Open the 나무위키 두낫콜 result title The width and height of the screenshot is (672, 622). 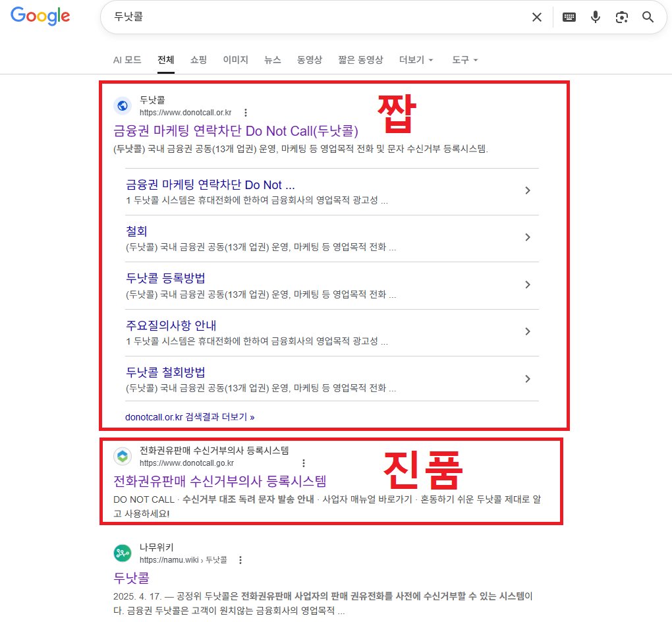tap(131, 578)
